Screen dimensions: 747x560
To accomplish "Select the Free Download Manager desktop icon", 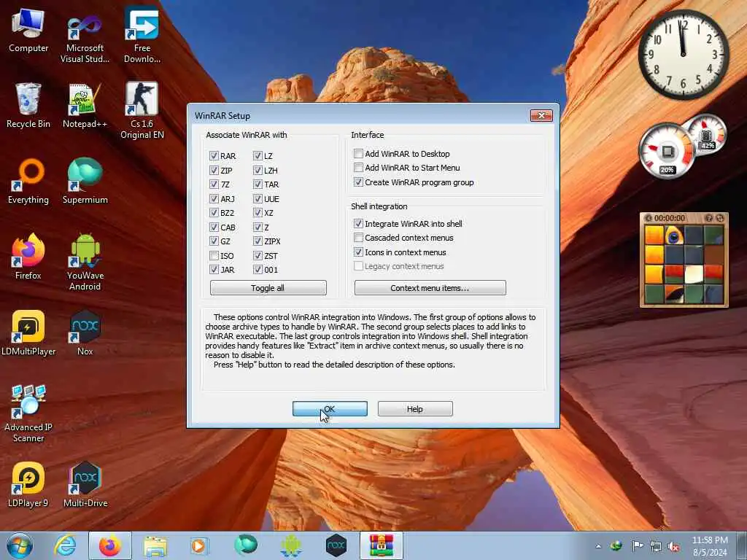I will 142,35.
